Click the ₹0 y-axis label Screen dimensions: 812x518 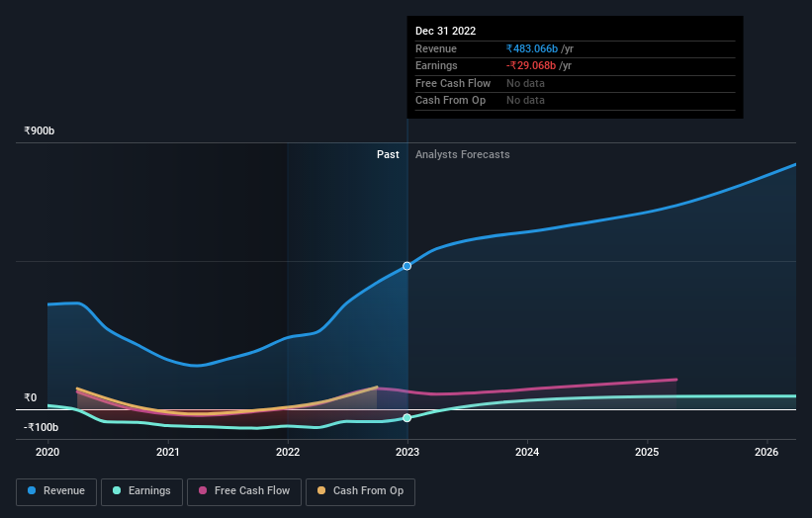tap(31, 397)
